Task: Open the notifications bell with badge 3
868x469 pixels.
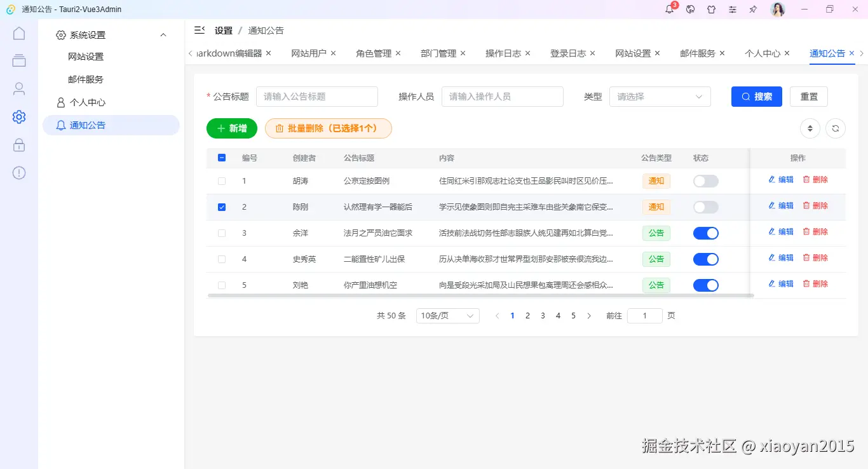Action: pyautogui.click(x=669, y=9)
